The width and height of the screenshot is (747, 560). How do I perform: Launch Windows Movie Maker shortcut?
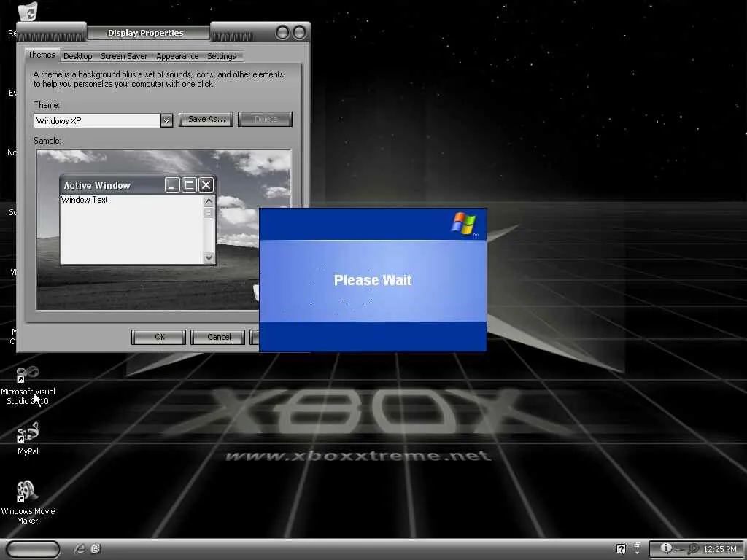pos(28,502)
